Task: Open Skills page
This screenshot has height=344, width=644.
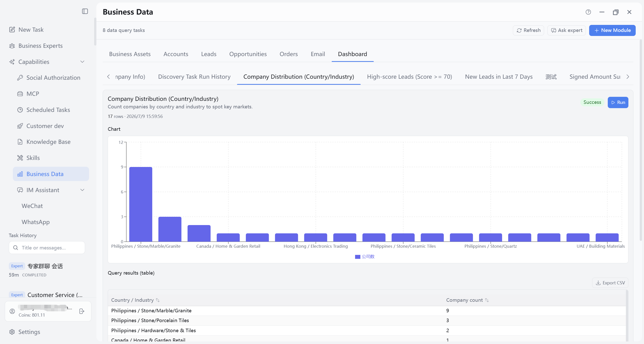Action: point(28,158)
